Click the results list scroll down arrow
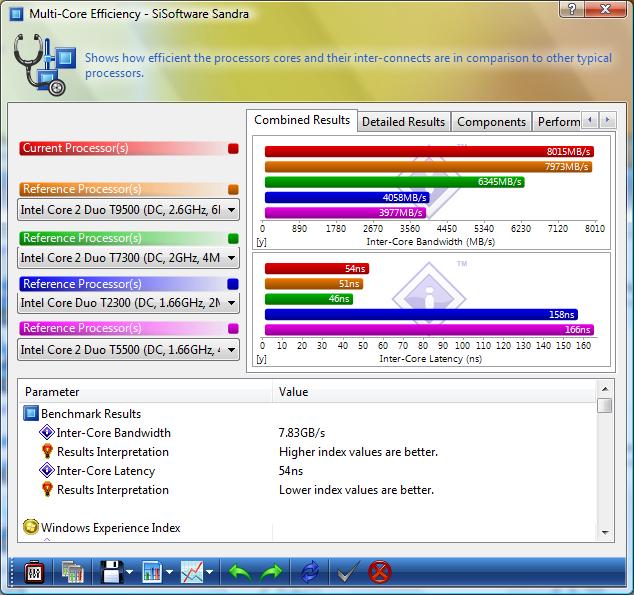This screenshot has height=596, width=634. 605,533
